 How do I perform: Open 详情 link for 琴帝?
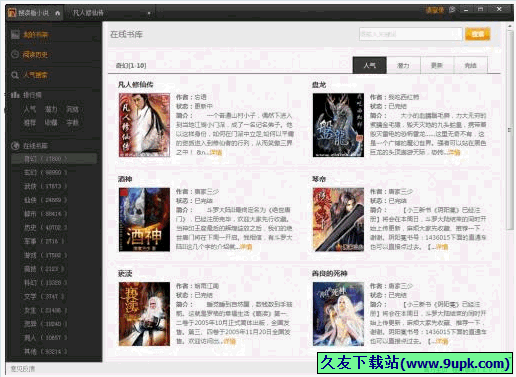[442, 247]
